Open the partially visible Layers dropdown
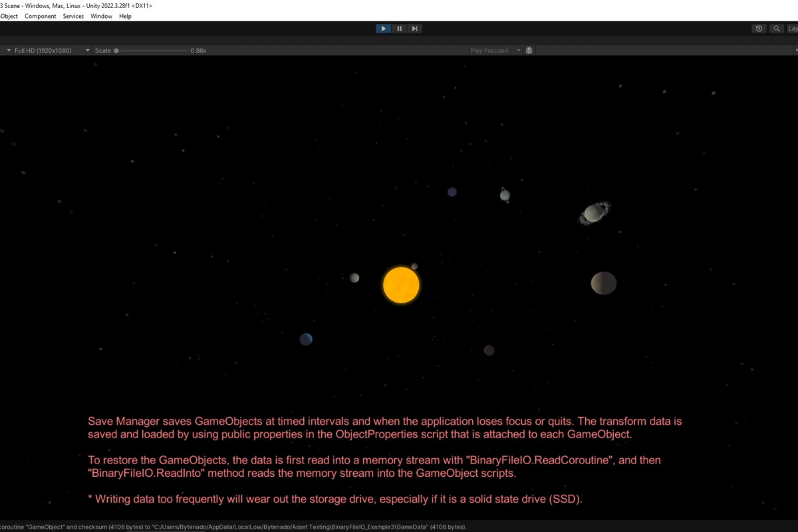Viewport: 798px width, 532px height. (792, 29)
